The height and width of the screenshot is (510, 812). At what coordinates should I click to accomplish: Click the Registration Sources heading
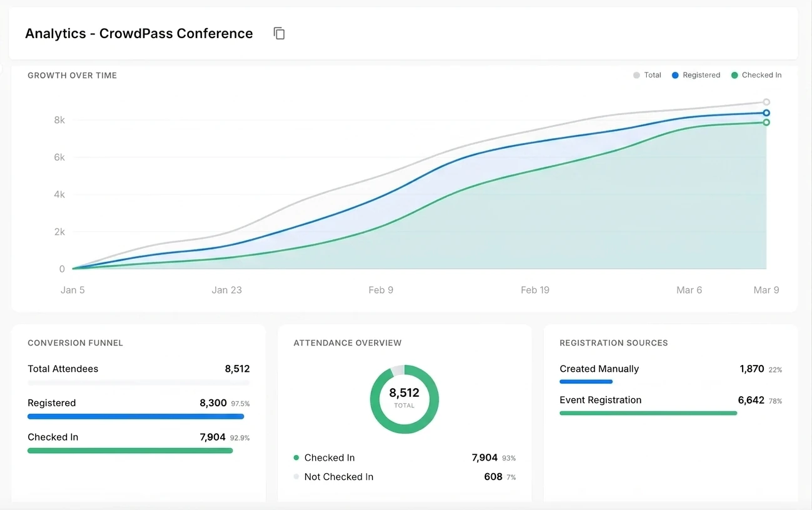coord(614,343)
